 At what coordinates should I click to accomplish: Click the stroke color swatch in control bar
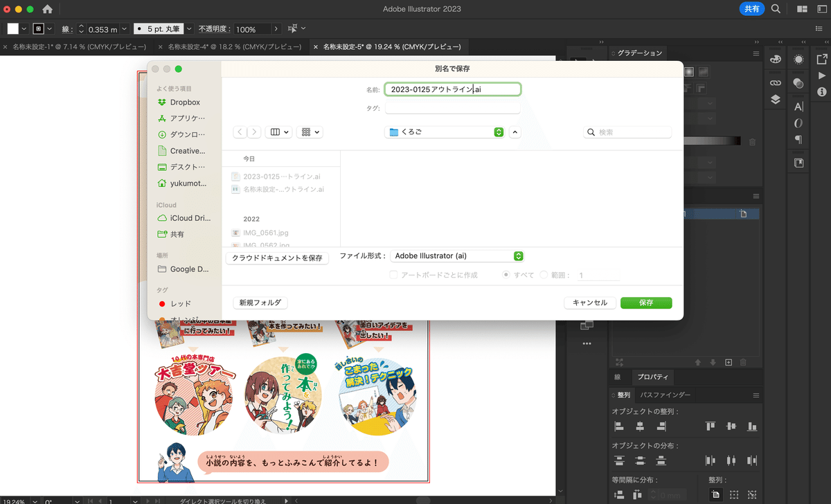pos(39,29)
